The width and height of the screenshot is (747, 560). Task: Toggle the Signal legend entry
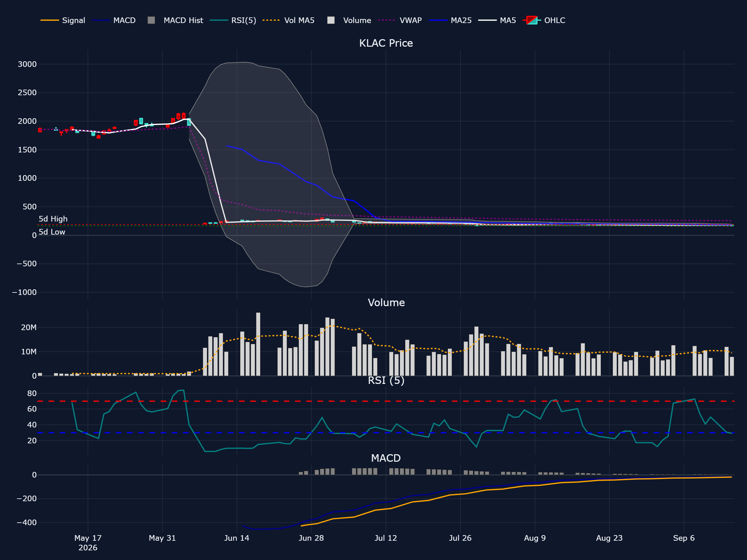[x=63, y=20]
